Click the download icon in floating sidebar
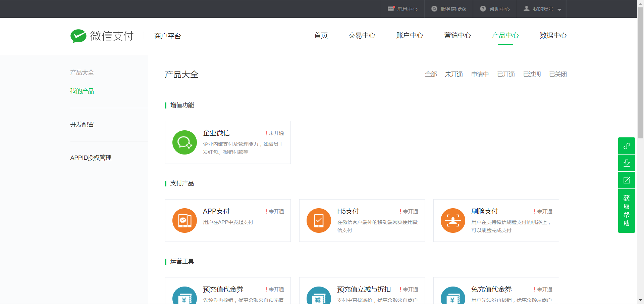This screenshot has width=644, height=304. (x=627, y=163)
